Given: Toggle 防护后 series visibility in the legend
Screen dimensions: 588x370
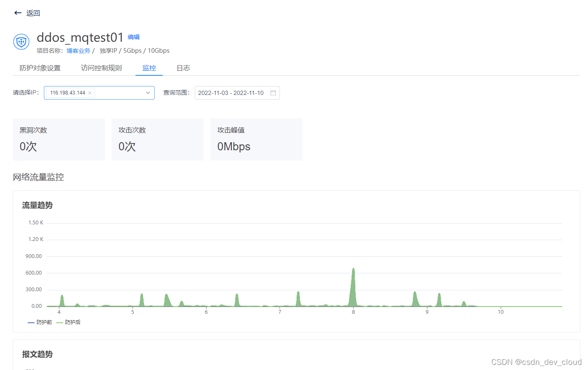Looking at the screenshot, I should (67, 322).
